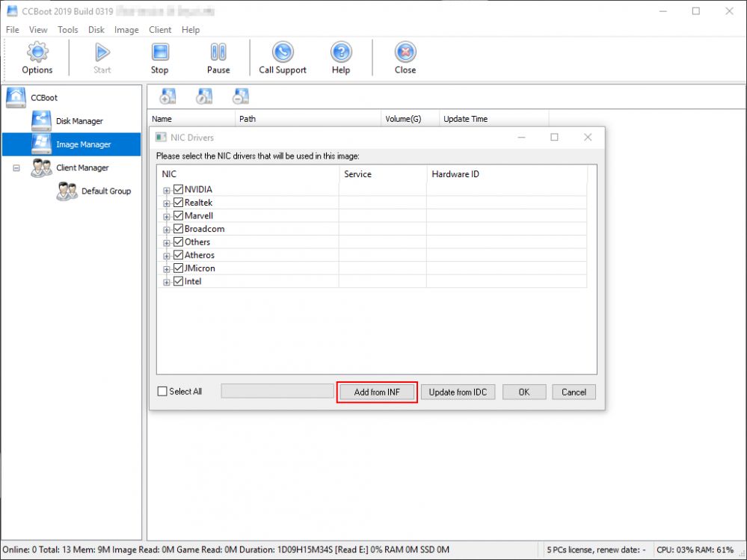Open the Help menu in menu bar
This screenshot has width=747, height=560.
pos(191,29)
